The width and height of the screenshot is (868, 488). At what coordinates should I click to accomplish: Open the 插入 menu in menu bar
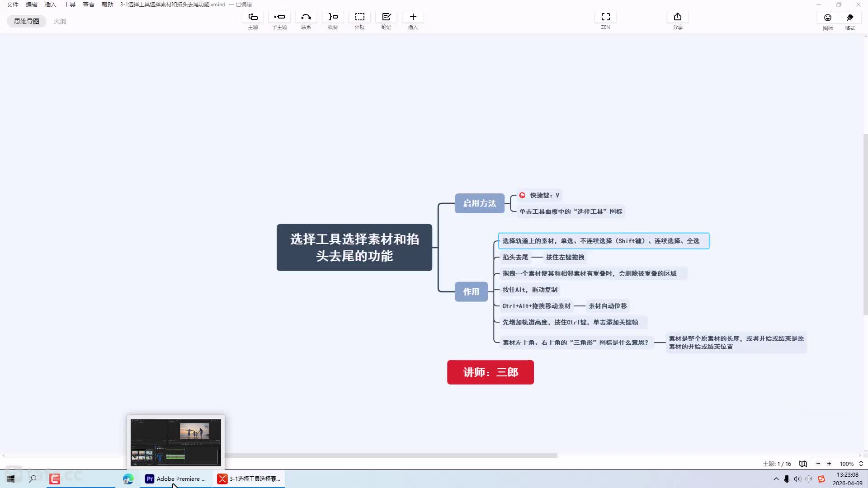pos(51,5)
